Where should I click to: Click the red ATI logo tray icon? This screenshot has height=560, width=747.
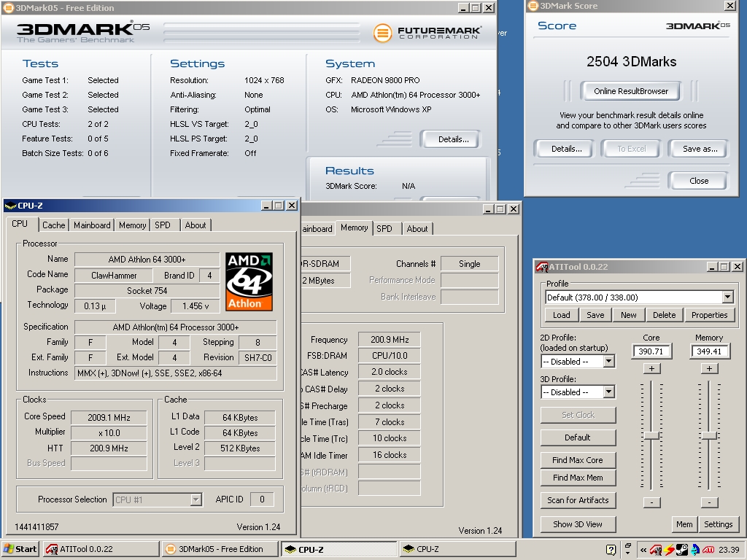pyautogui.click(x=708, y=550)
